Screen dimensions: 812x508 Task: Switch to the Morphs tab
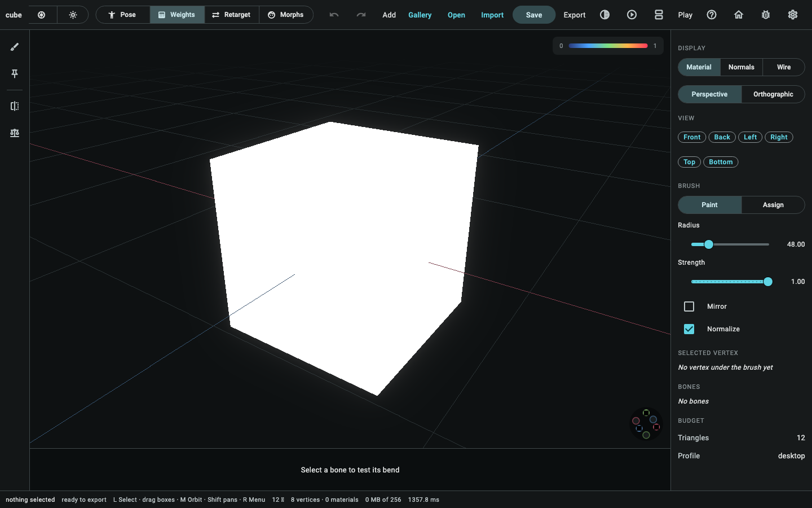[286, 15]
